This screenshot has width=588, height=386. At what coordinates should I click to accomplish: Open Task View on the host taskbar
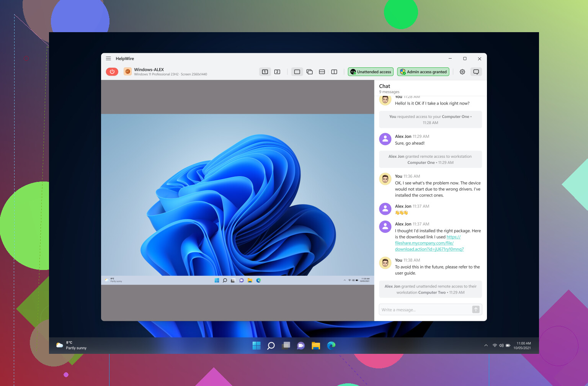286,346
